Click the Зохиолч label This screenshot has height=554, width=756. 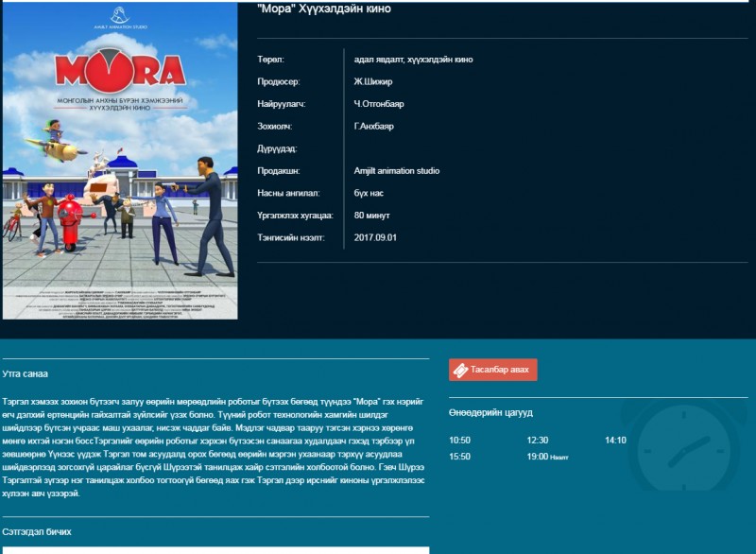(274, 127)
